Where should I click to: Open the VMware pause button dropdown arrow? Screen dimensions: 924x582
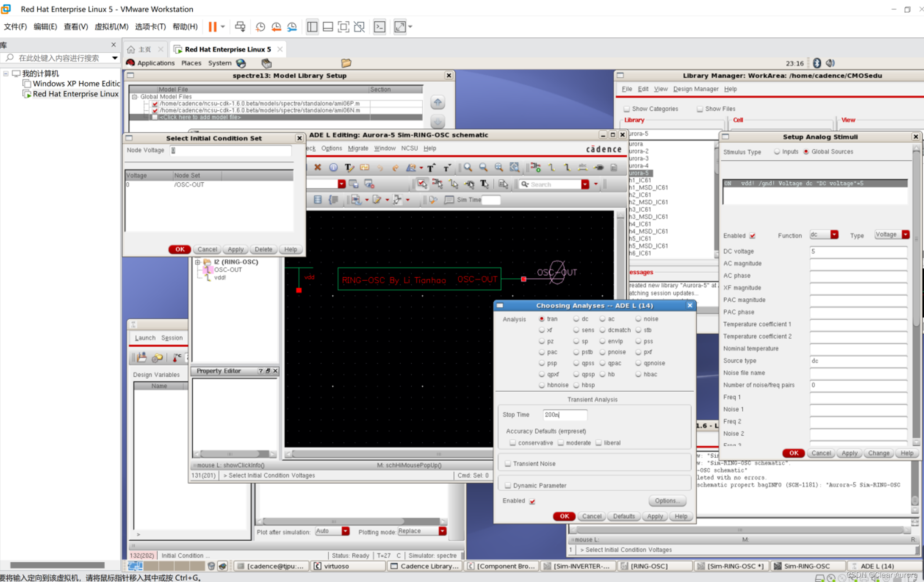click(223, 27)
